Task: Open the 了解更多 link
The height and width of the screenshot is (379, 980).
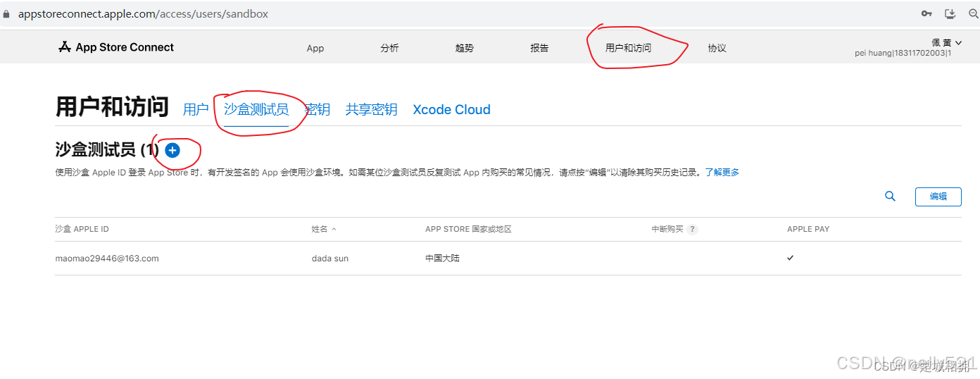Action: (x=722, y=172)
